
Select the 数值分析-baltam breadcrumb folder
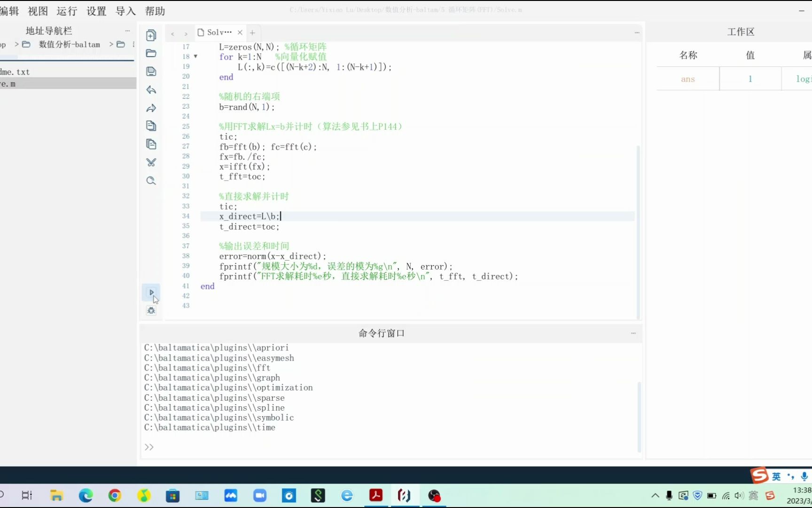70,45
